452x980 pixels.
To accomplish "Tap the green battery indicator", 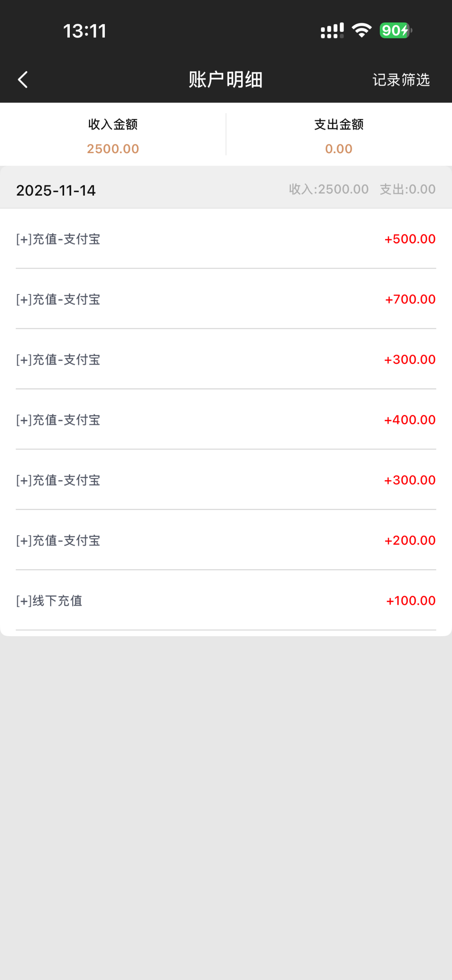I will [395, 31].
